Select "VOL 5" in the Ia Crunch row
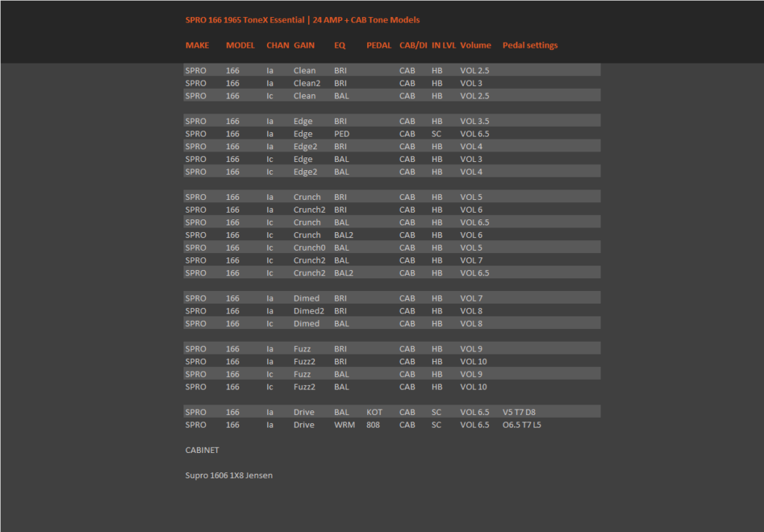 (x=472, y=197)
